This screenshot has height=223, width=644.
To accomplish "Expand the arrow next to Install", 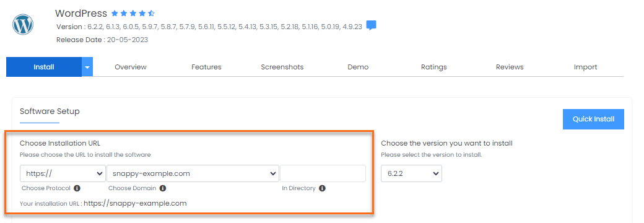I will [87, 67].
